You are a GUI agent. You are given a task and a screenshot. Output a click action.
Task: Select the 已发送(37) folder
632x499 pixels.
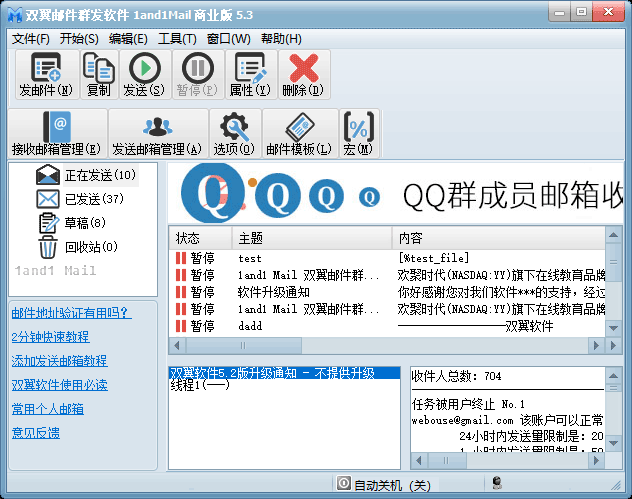[81, 199]
